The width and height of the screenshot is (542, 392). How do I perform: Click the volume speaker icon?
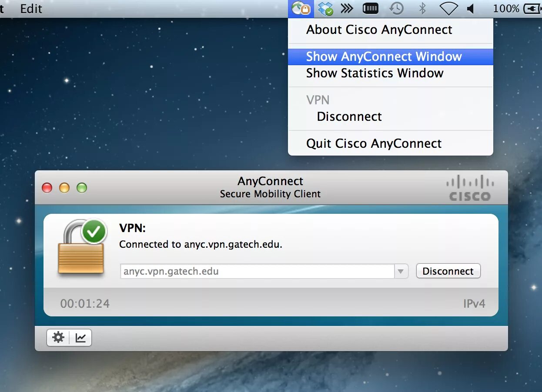click(471, 9)
